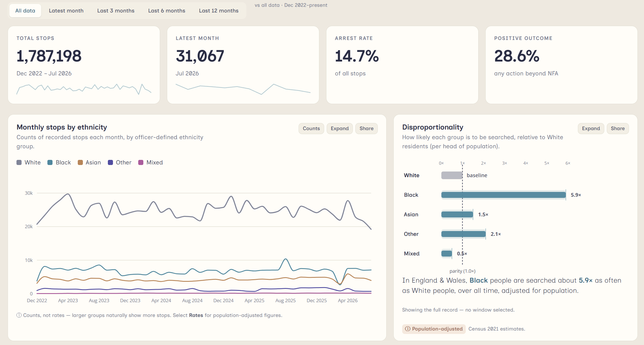The height and width of the screenshot is (345, 644).
Task: Click the Other 2.1× disproportionality bar
Action: click(463, 234)
